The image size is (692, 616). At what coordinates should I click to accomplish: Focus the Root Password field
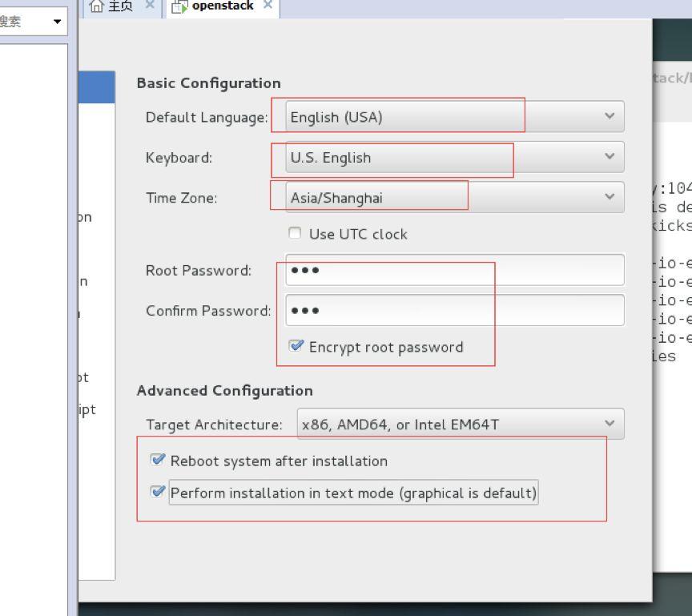pyautogui.click(x=455, y=270)
